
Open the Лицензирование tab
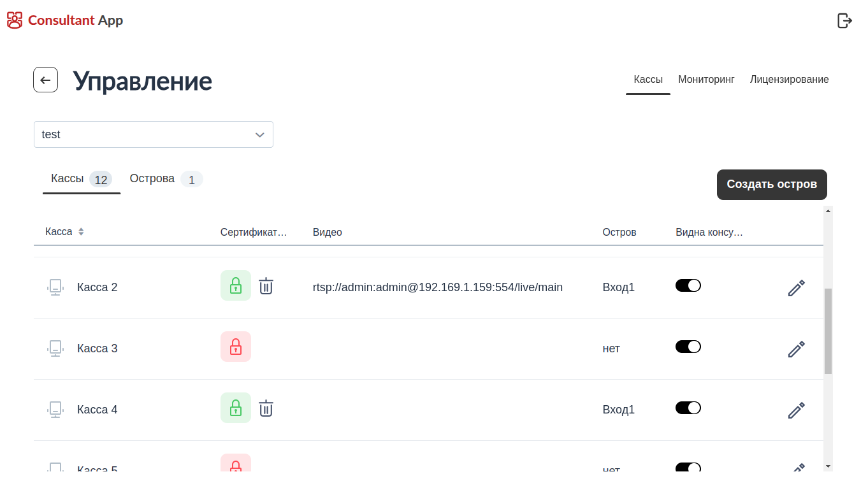pyautogui.click(x=789, y=80)
